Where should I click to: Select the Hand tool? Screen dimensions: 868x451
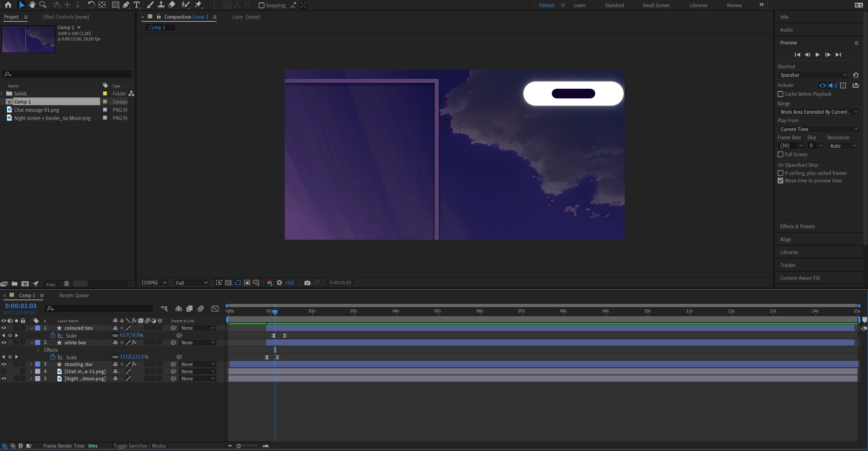click(x=32, y=5)
